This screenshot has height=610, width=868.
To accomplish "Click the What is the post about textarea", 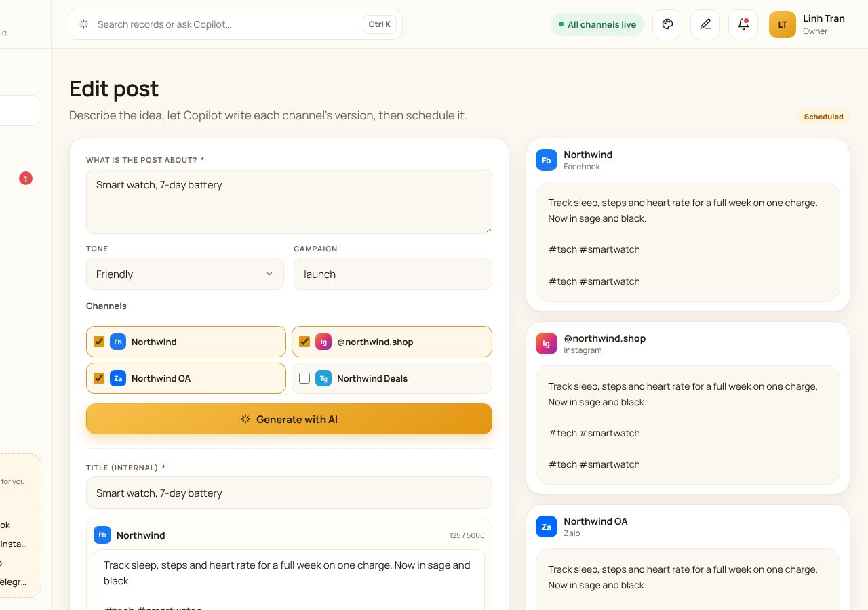I will click(x=289, y=201).
